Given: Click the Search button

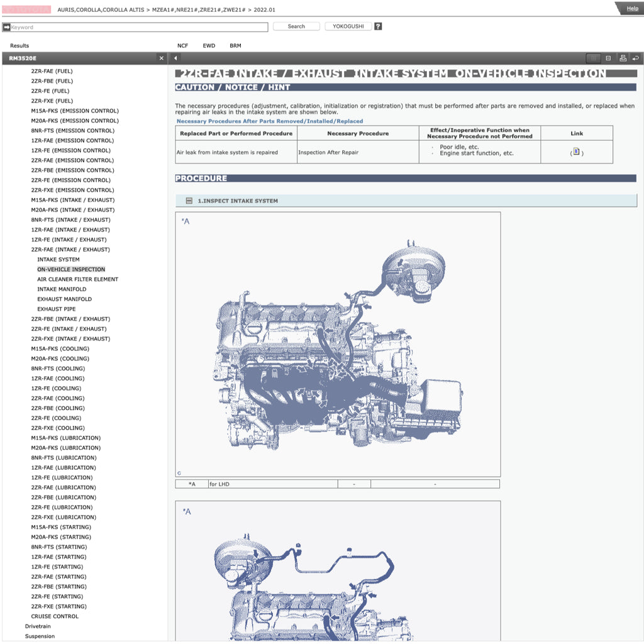Looking at the screenshot, I should pos(296,26).
